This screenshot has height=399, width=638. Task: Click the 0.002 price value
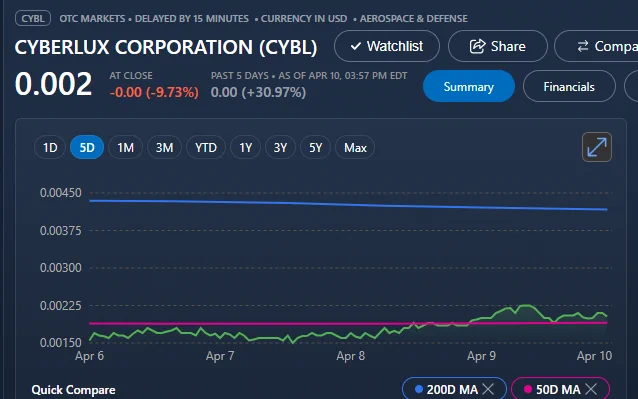[53, 84]
